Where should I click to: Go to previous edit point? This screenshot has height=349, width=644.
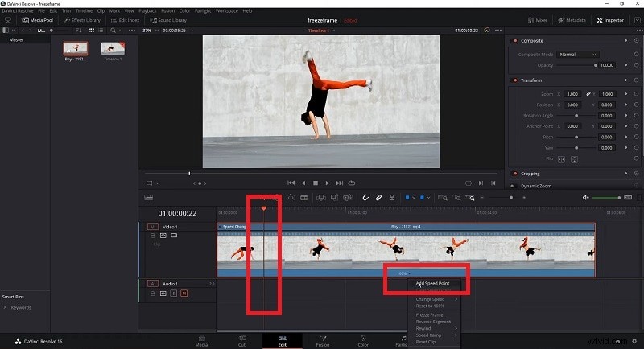pyautogui.click(x=493, y=183)
